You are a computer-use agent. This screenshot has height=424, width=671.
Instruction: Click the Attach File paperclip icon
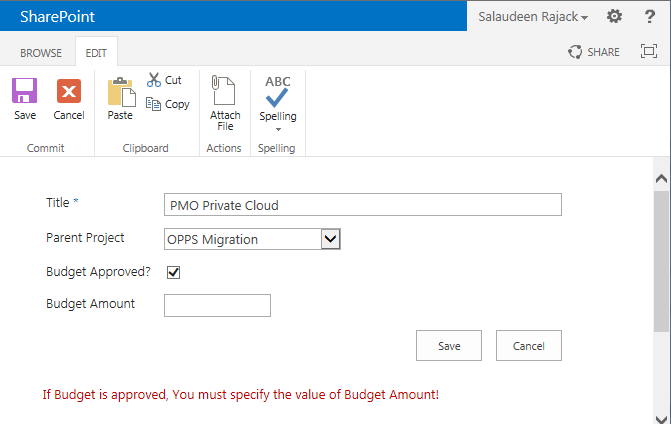[223, 90]
